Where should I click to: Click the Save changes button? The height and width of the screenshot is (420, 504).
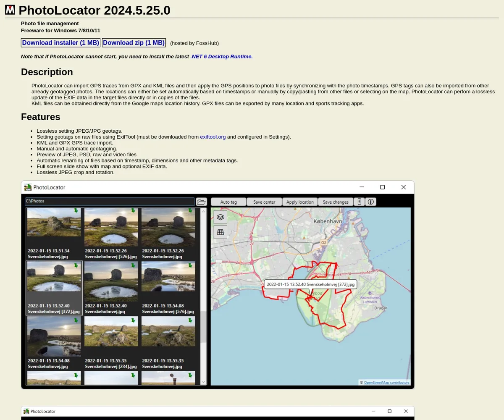[336, 202]
